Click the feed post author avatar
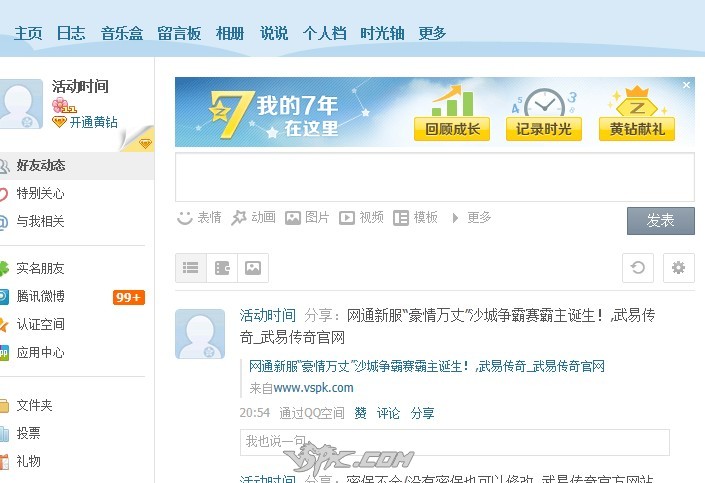The height and width of the screenshot is (483, 705). [x=200, y=334]
